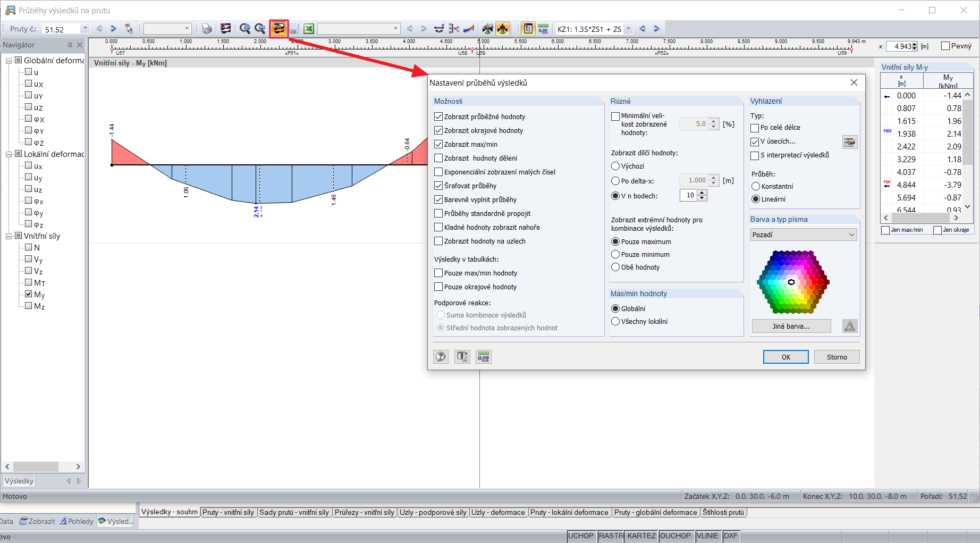The image size is (980, 543).
Task: Pin the Navigátor panel
Action: [70, 45]
